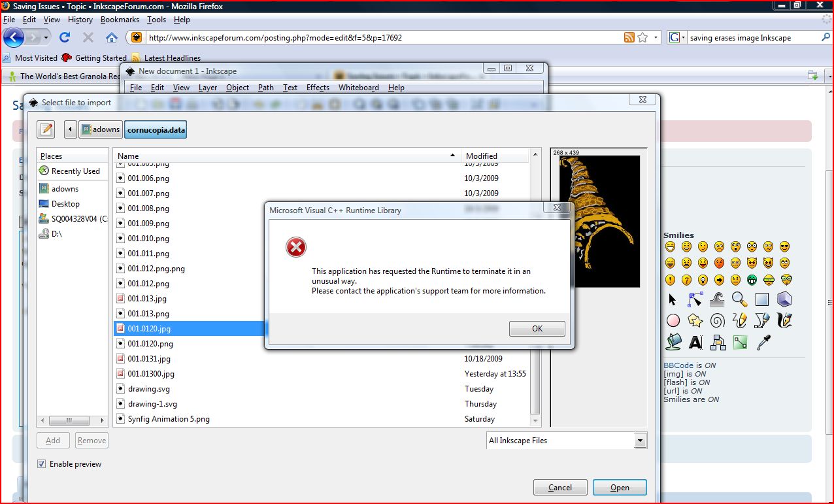This screenshot has width=834, height=504.
Task: Reload the page in Firefox
Action: click(x=65, y=37)
